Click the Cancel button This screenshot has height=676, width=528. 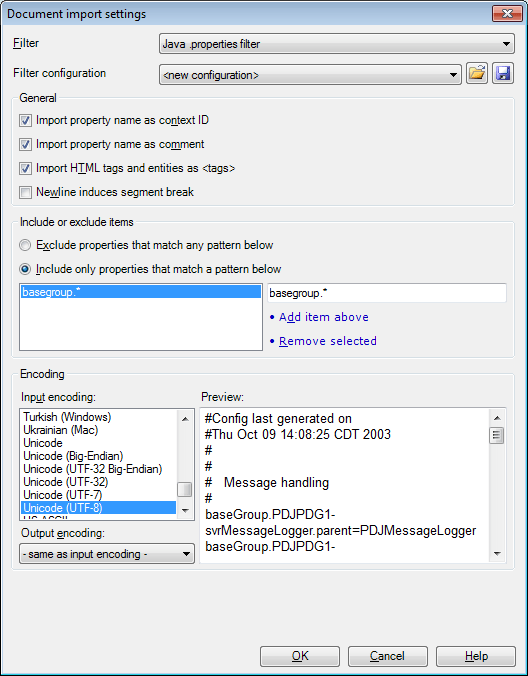coord(387,656)
